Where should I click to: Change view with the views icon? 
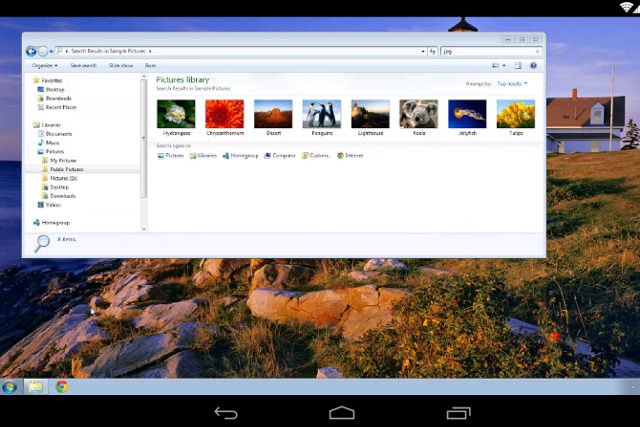click(x=496, y=65)
